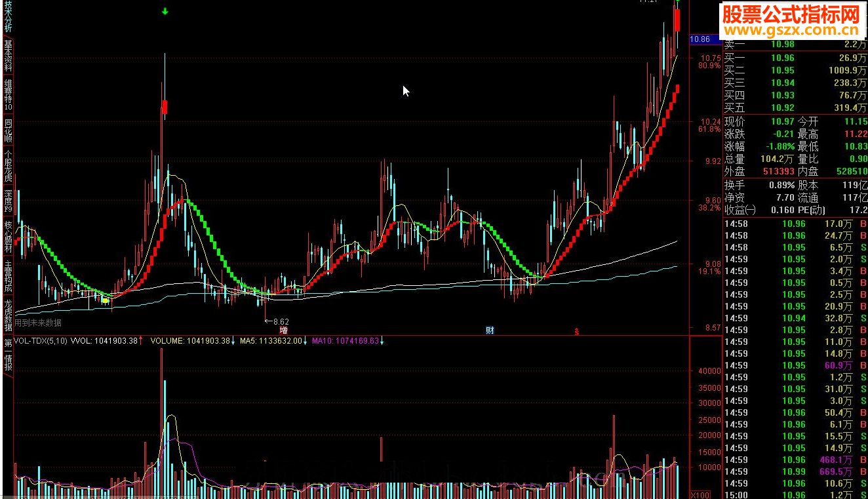Click the 流通 117亿 value
Viewport: 868px width, 499px height.
coord(855,197)
